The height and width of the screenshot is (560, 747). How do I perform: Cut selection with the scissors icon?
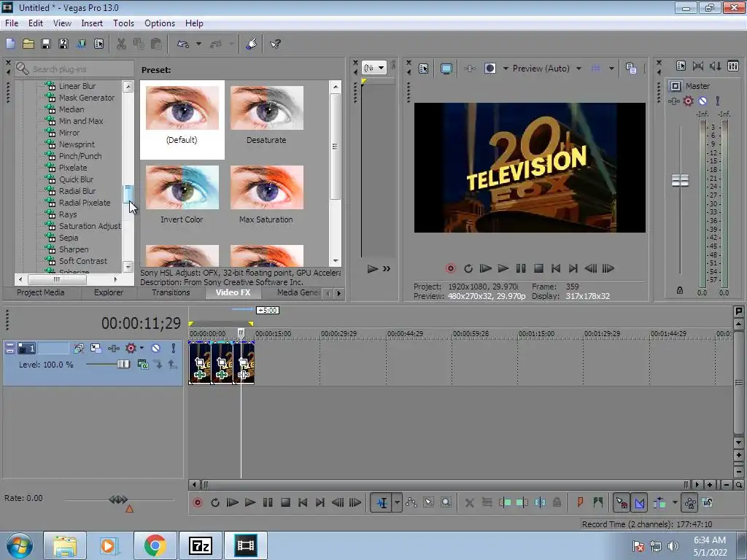[x=121, y=44]
